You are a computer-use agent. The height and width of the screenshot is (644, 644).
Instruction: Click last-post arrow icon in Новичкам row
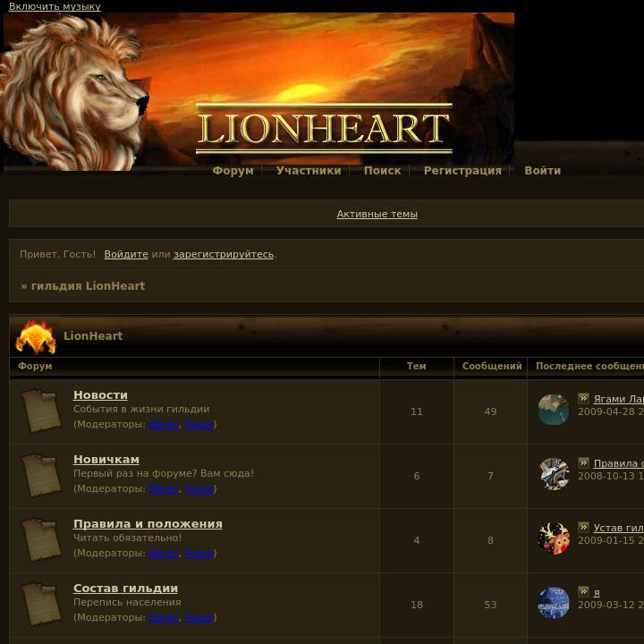pyautogui.click(x=583, y=462)
